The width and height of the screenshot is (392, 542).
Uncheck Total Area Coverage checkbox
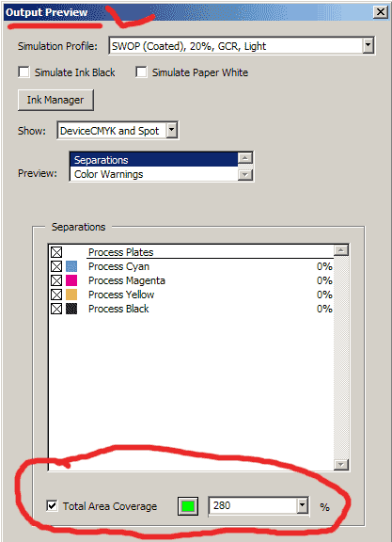52,506
